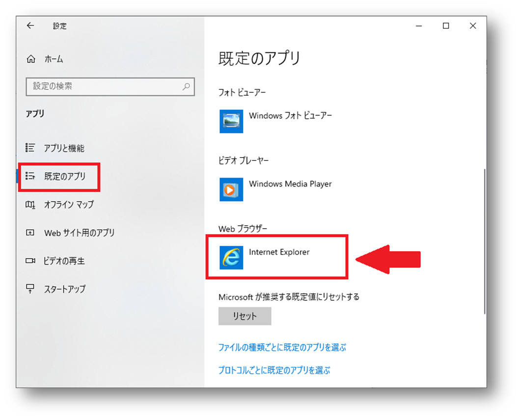The height and width of the screenshot is (420, 519).
Task: Click the 既定のアプリ sidebar icon
Action: (30, 176)
